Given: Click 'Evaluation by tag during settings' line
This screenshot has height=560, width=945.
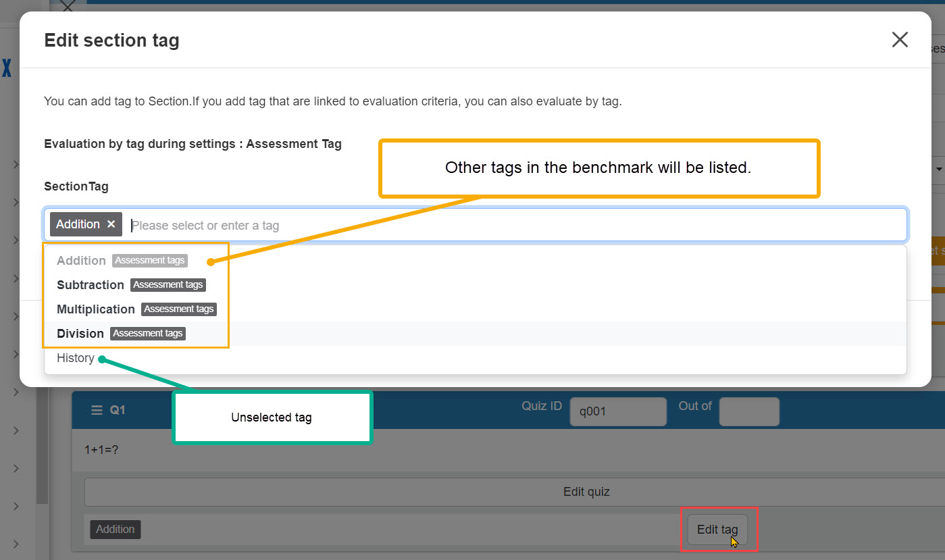Looking at the screenshot, I should tap(193, 144).
